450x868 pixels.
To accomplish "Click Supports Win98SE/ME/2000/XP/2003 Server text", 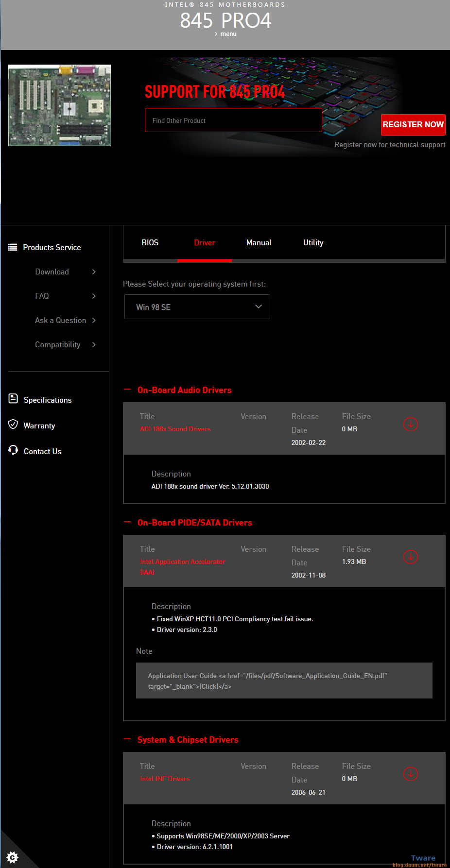I will [223, 836].
